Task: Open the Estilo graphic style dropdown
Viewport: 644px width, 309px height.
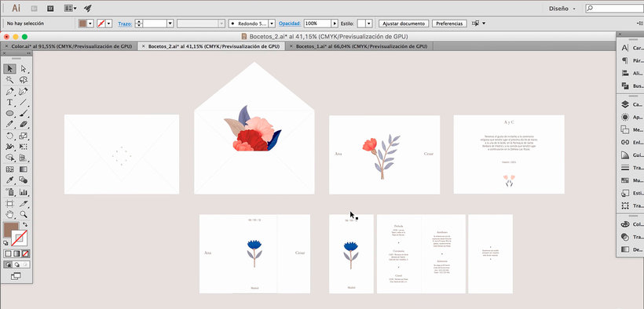Action: coord(369,24)
